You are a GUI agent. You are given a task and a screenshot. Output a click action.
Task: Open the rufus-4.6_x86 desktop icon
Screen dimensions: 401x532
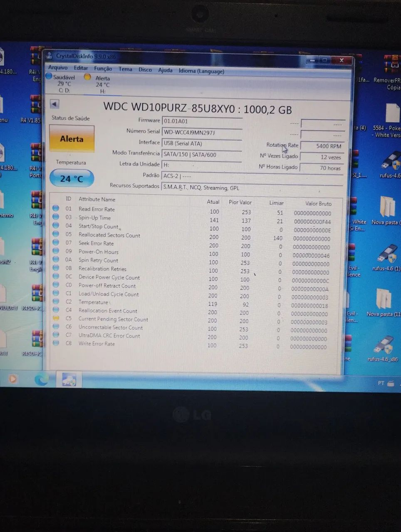click(383, 348)
